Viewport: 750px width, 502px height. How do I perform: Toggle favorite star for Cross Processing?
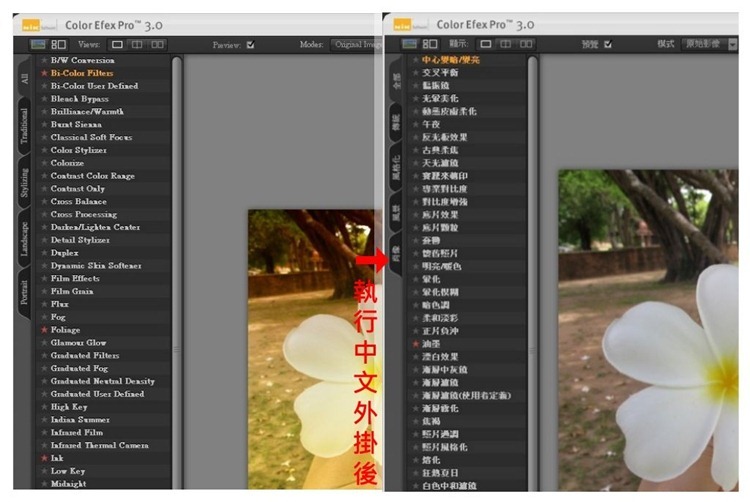click(x=44, y=215)
